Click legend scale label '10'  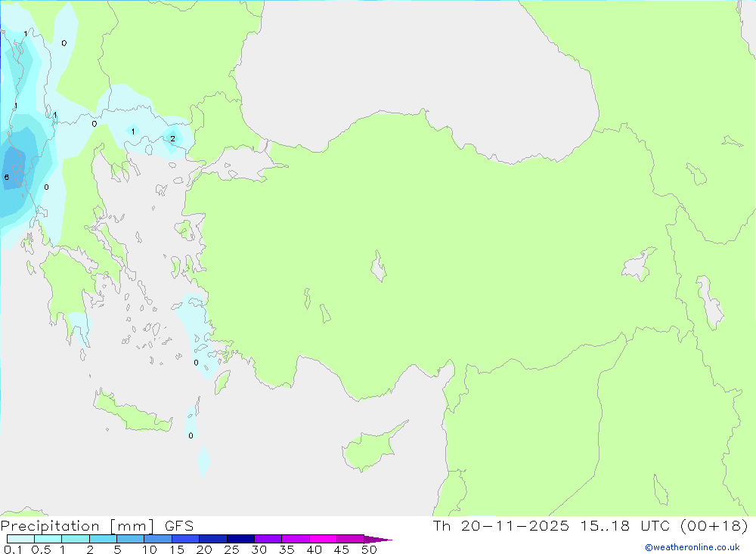pos(150,549)
